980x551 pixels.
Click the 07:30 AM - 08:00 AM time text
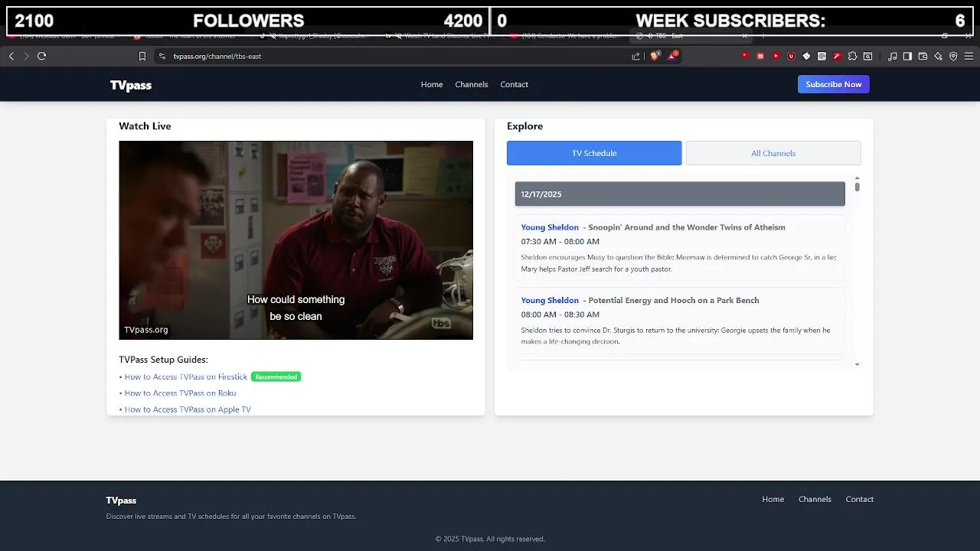pyautogui.click(x=560, y=241)
